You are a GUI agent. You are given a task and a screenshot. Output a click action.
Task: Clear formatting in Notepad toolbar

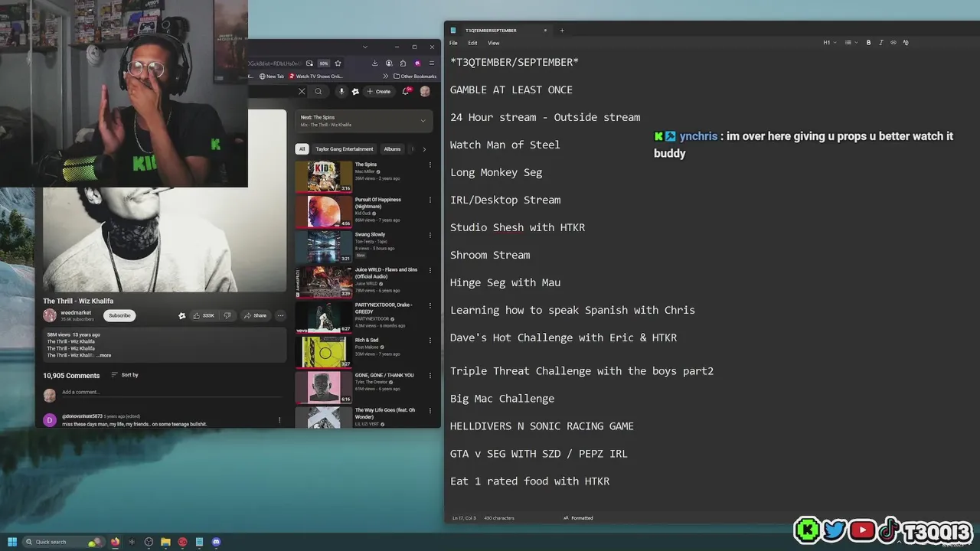coord(906,43)
